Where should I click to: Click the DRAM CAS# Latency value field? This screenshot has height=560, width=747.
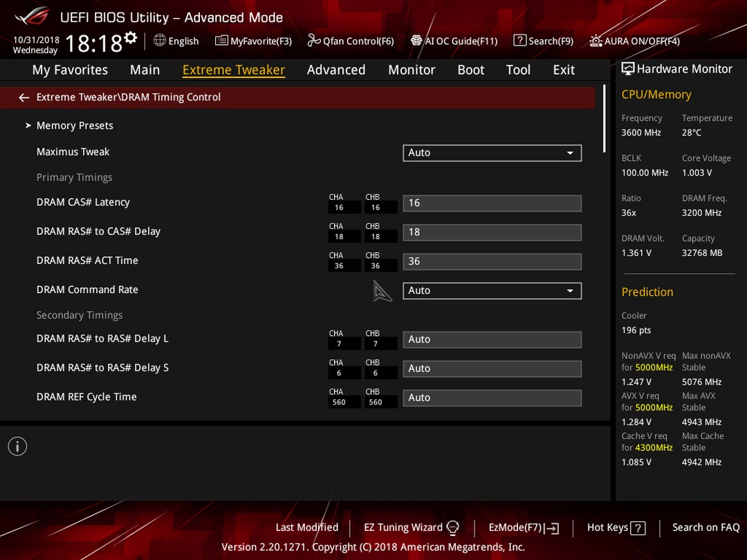[492, 203]
